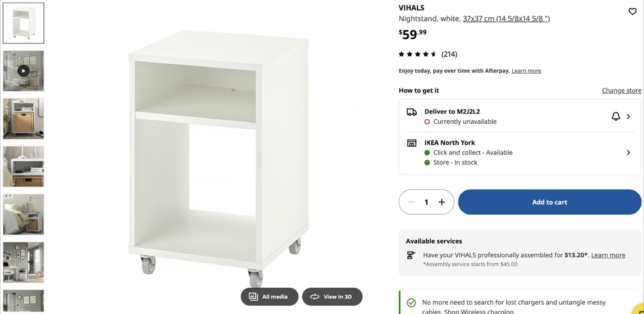Screen dimensions: 644x314
Task: Select thumbnail with wicker basket in nightstand
Action: pyautogui.click(x=23, y=118)
